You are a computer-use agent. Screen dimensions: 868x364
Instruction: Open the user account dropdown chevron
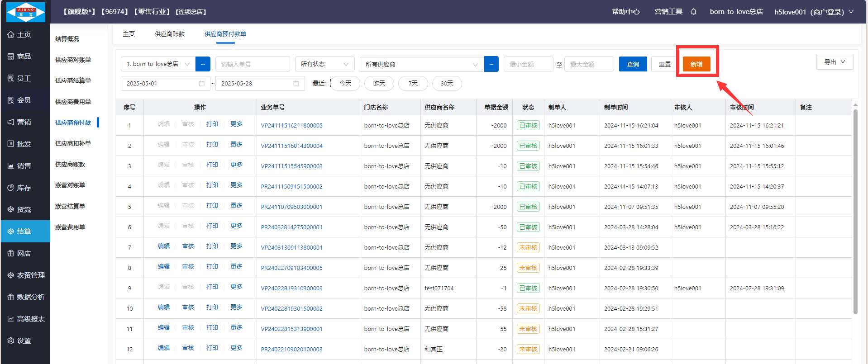coord(851,12)
